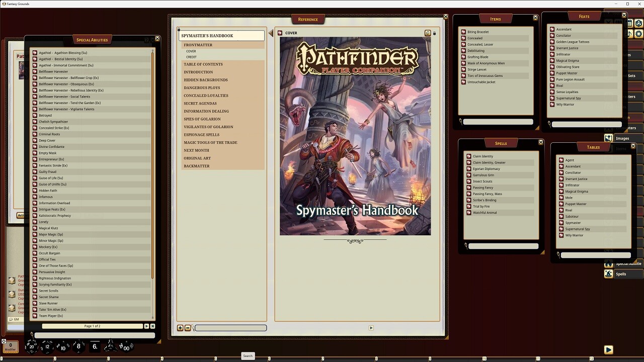Click the GM identity label at bottom left
The height and width of the screenshot is (362, 644).
click(x=15, y=319)
